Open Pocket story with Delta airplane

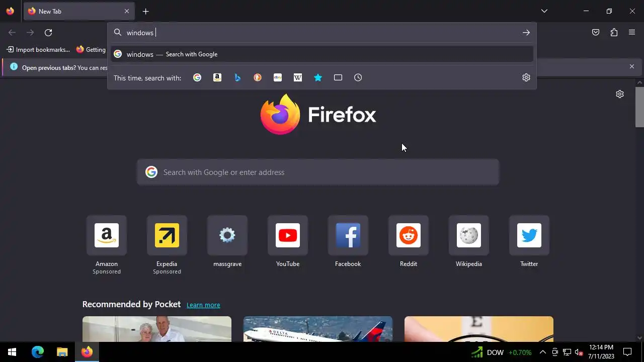point(318,329)
